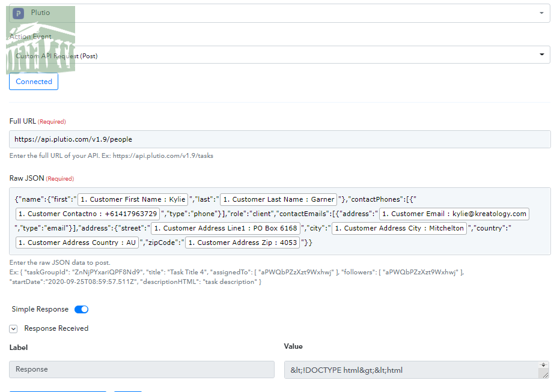The width and height of the screenshot is (560, 392).
Task: Select the Customer Address Country : AU tag
Action: click(x=77, y=243)
